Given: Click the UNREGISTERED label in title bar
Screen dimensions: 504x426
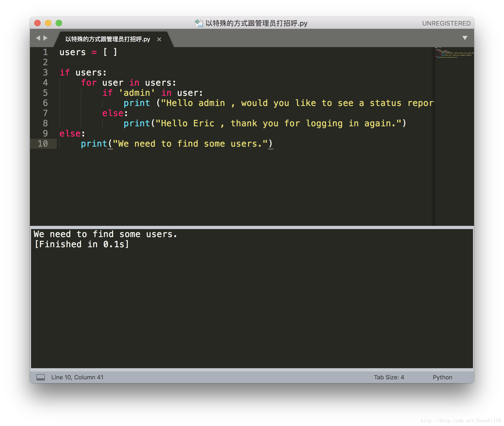Looking at the screenshot, I should tap(446, 24).
